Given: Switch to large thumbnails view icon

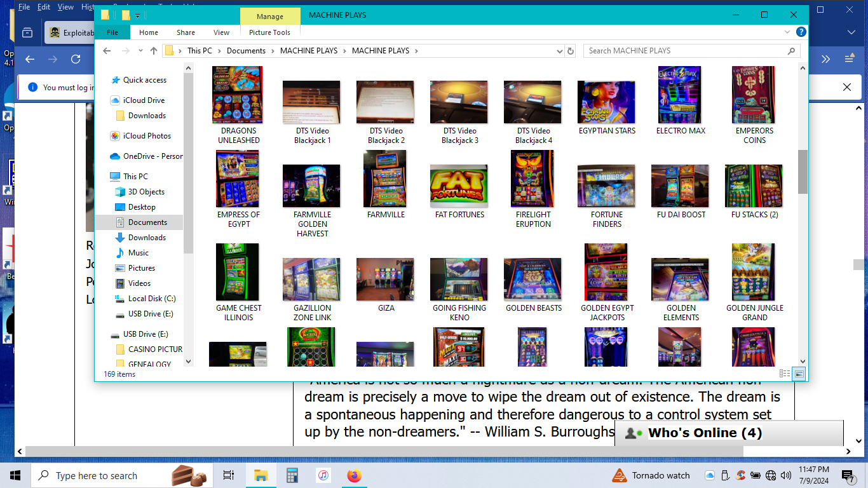Looking at the screenshot, I should tap(799, 374).
